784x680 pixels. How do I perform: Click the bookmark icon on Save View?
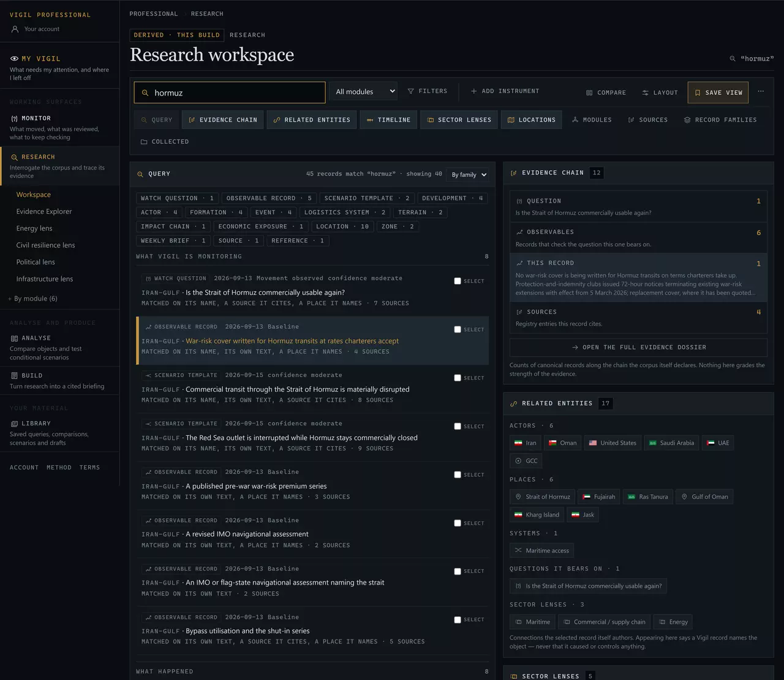[x=697, y=93]
